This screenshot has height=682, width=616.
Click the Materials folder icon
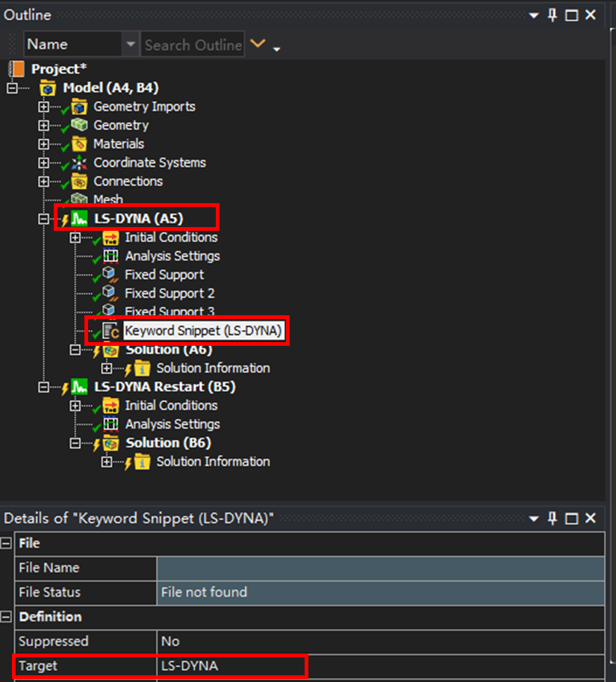(x=79, y=143)
